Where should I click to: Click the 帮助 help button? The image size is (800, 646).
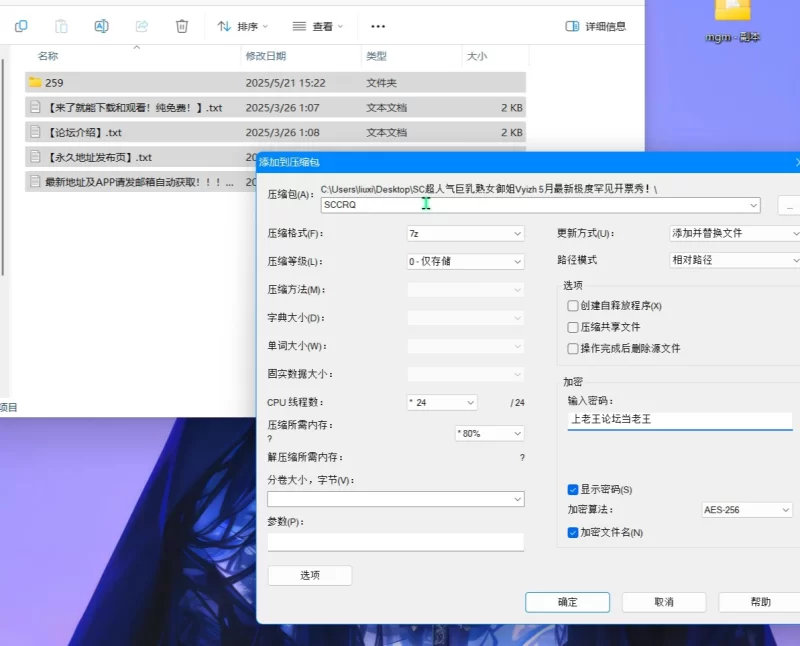[x=760, y=602]
